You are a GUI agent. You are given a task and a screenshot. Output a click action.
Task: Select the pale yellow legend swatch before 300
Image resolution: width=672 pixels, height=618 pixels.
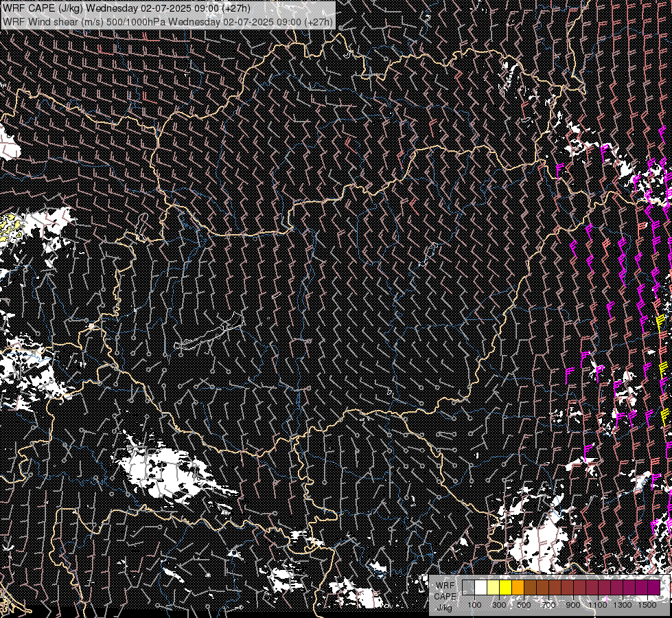(x=494, y=588)
